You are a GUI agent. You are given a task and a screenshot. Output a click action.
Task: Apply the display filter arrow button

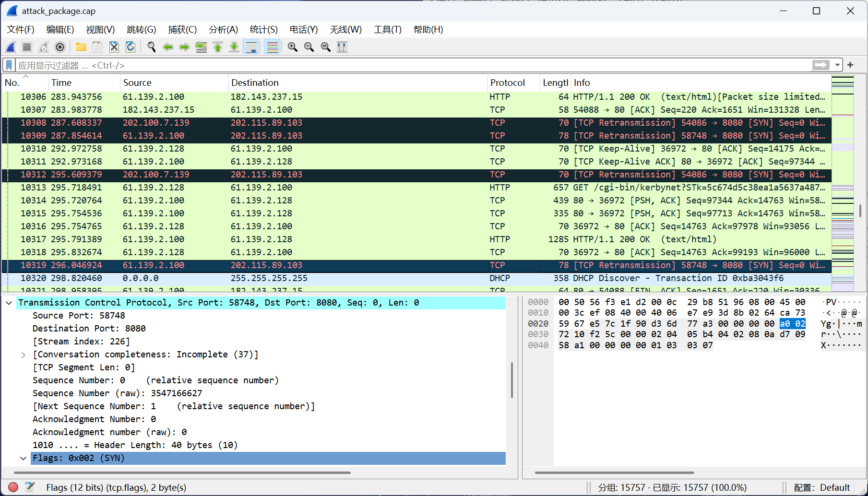coord(820,65)
